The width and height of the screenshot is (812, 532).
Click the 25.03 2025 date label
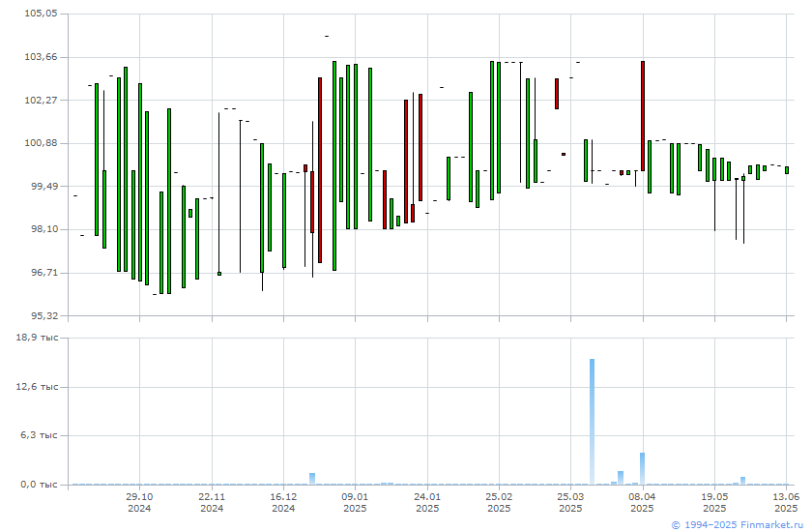tap(570, 502)
